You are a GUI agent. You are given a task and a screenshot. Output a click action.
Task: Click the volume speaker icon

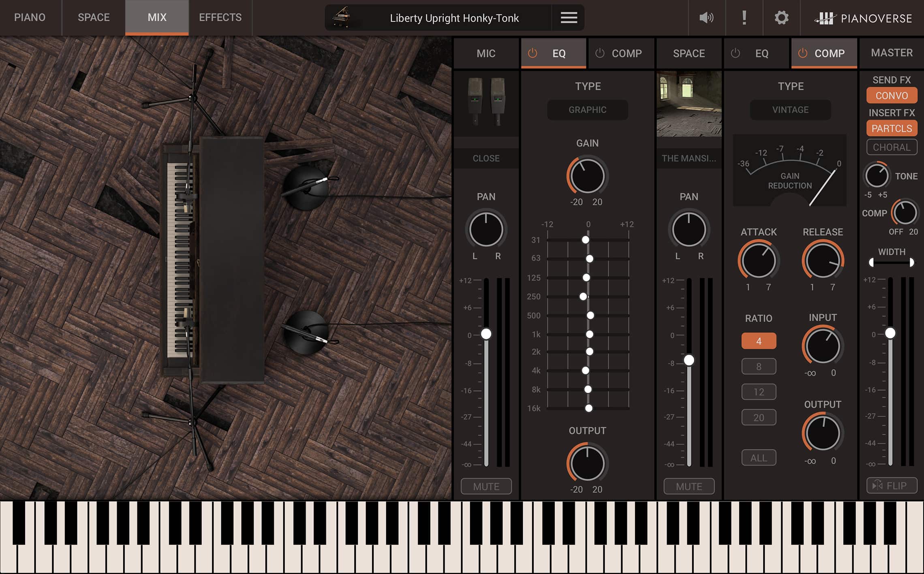pyautogui.click(x=706, y=17)
